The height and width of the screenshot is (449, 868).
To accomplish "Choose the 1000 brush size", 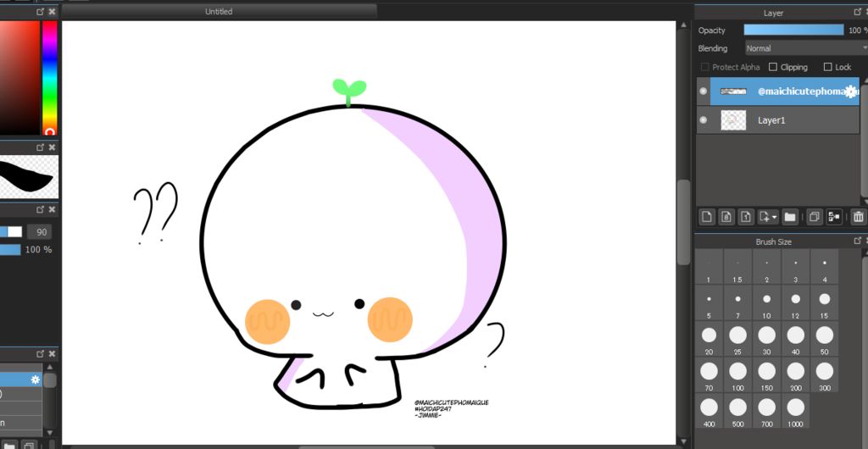I will [x=795, y=412].
